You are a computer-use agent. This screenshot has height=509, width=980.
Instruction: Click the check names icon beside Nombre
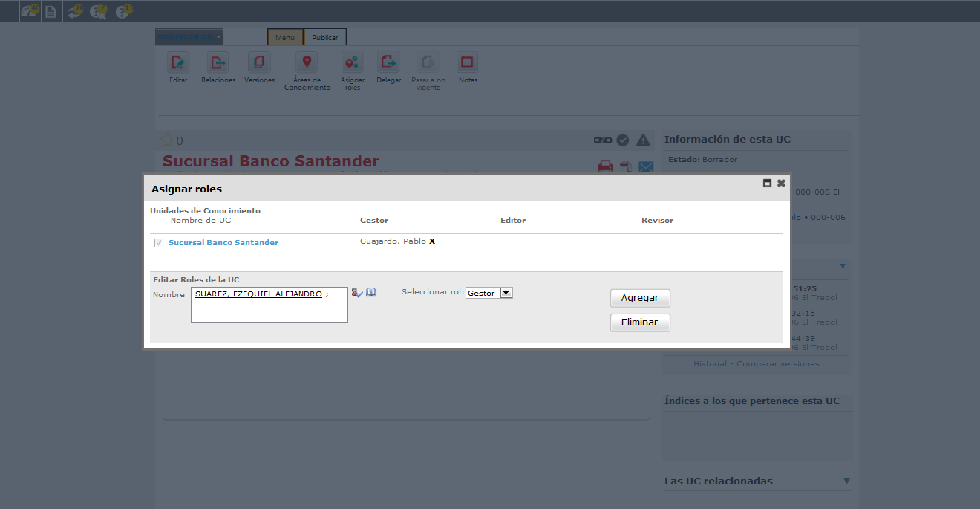pos(357,293)
